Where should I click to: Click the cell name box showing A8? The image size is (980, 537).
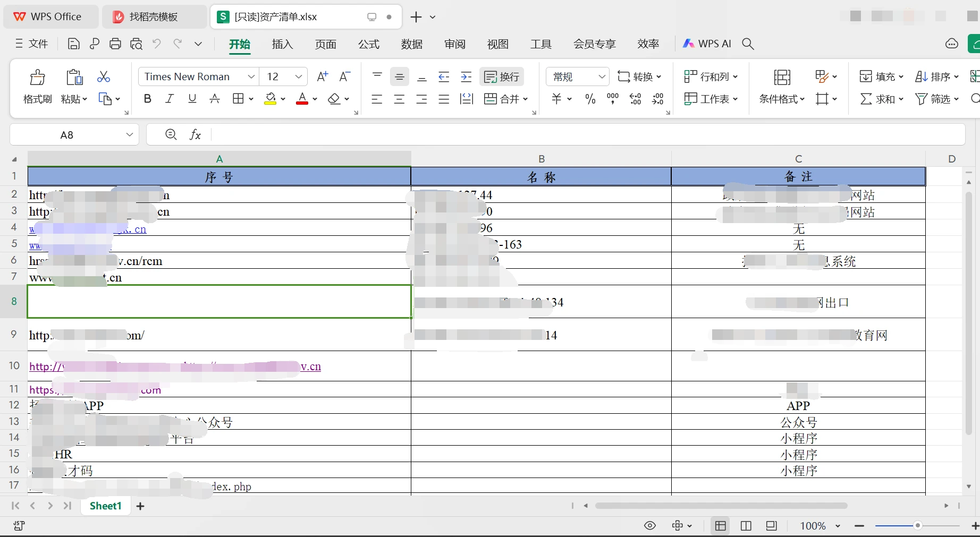pyautogui.click(x=67, y=135)
